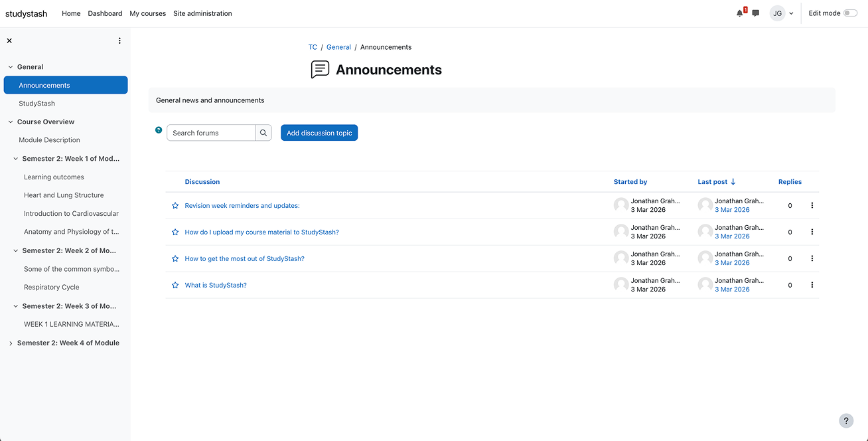Click starter avatar in What is StudyStash row
Screen dimensions: 868x441
621,285
